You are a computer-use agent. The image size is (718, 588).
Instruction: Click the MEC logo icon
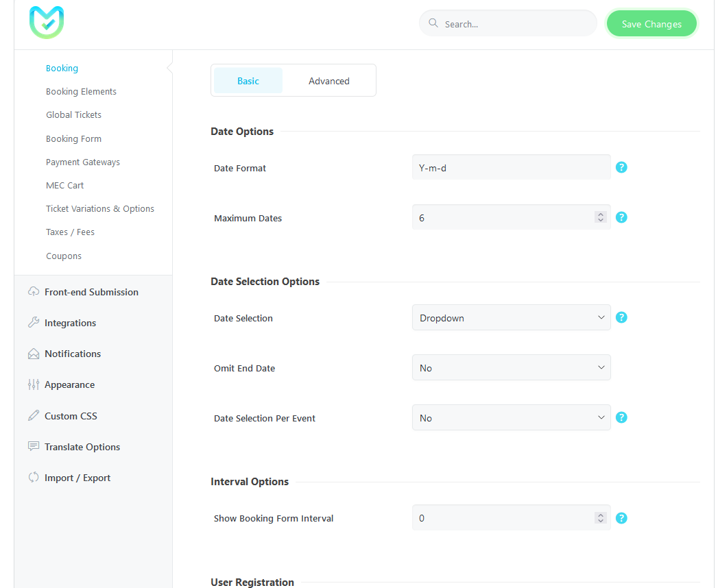tap(46, 22)
